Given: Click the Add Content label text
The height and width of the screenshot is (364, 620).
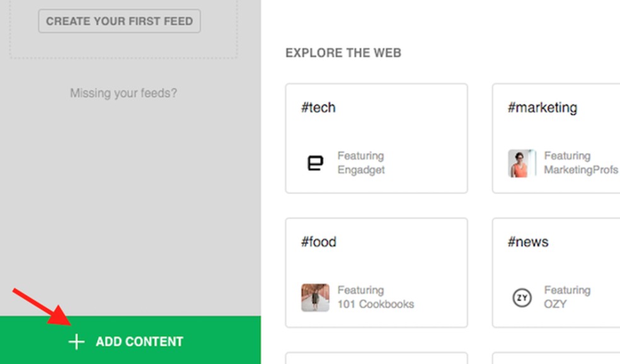Looking at the screenshot, I should [x=139, y=342].
